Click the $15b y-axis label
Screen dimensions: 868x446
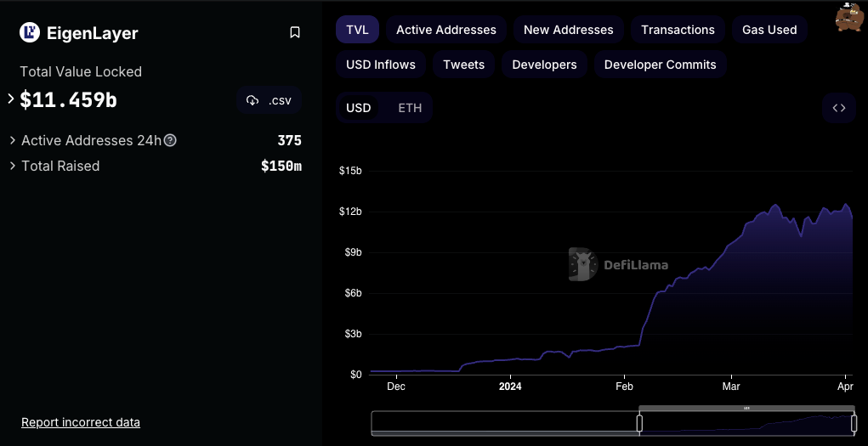(350, 171)
